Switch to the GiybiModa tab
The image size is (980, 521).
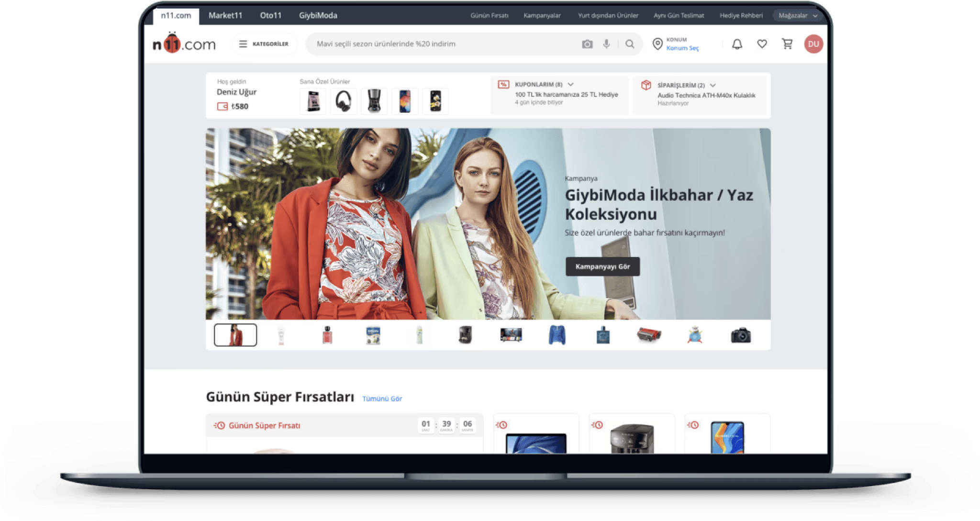coord(318,15)
